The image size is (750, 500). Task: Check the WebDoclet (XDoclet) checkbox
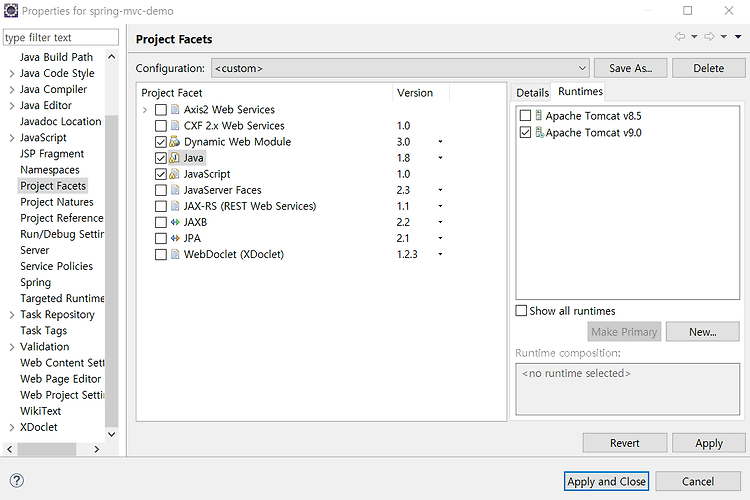[x=161, y=255]
